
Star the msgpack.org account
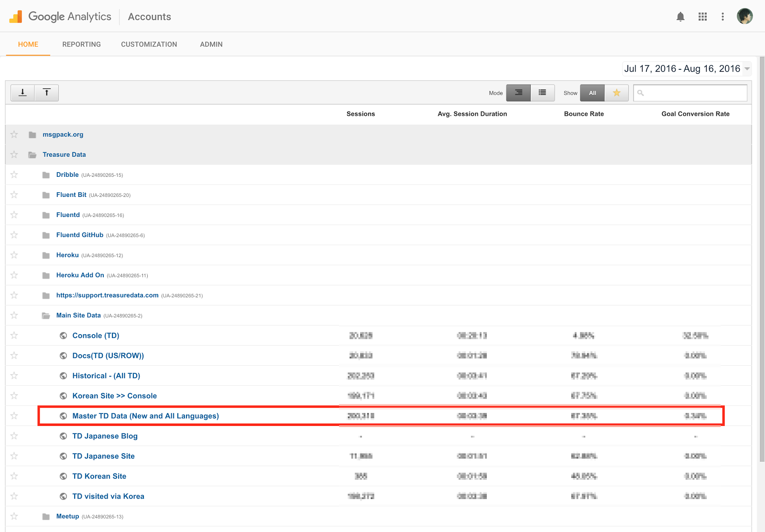point(14,134)
